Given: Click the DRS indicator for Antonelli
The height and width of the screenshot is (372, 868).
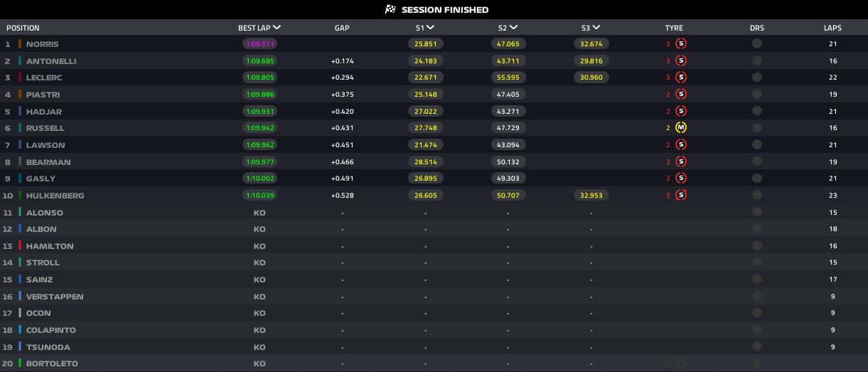Looking at the screenshot, I should [x=757, y=60].
